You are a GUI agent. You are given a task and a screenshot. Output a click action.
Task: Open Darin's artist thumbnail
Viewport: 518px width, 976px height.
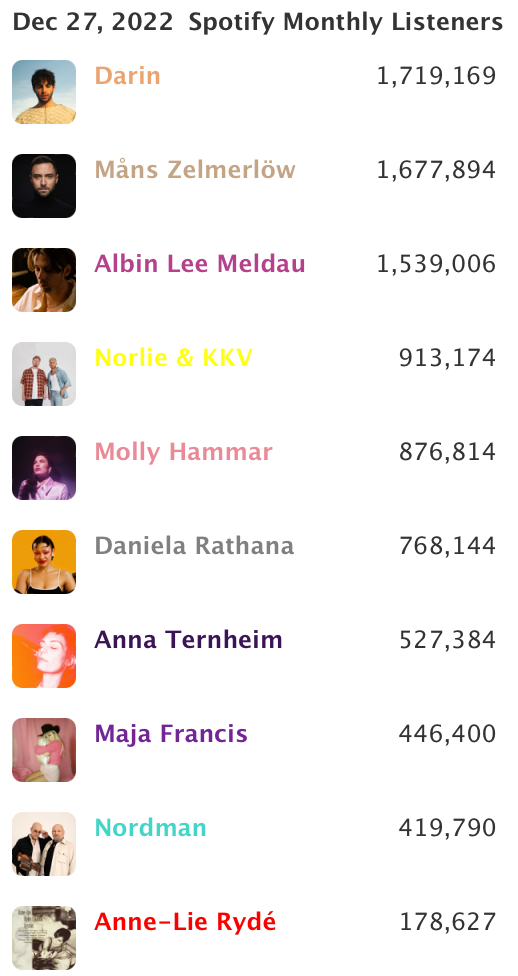(44, 92)
